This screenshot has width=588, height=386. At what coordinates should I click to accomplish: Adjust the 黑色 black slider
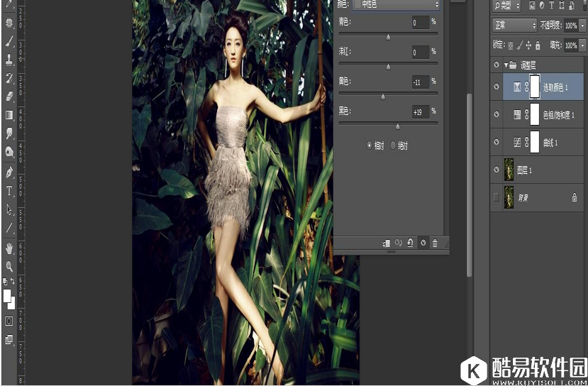[397, 126]
